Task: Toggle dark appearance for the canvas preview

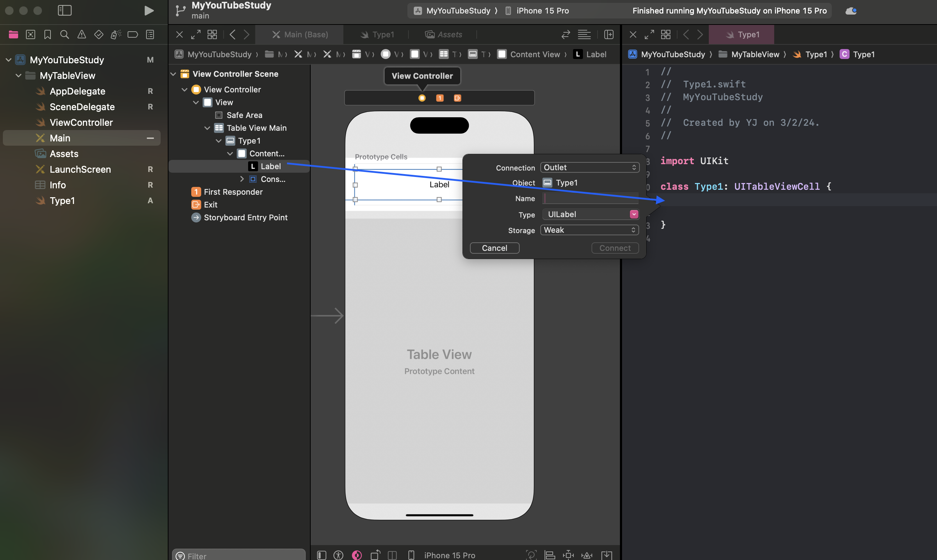Action: 357,555
